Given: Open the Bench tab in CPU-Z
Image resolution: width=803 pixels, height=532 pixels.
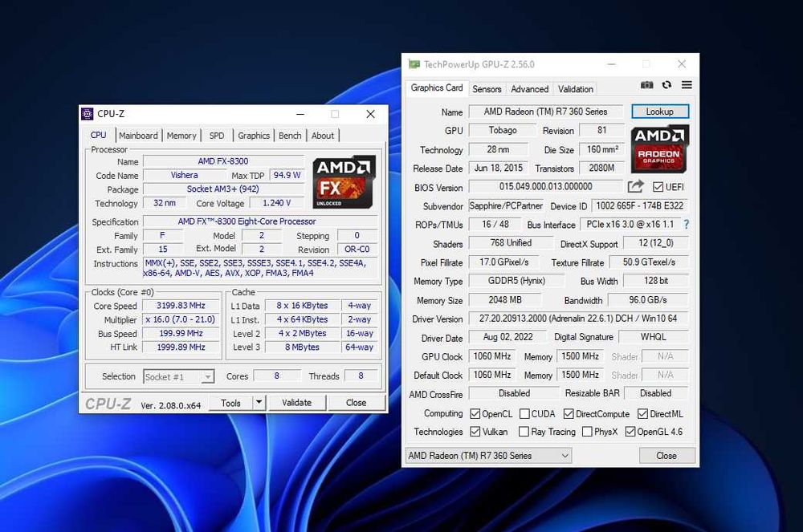Looking at the screenshot, I should coord(290,136).
